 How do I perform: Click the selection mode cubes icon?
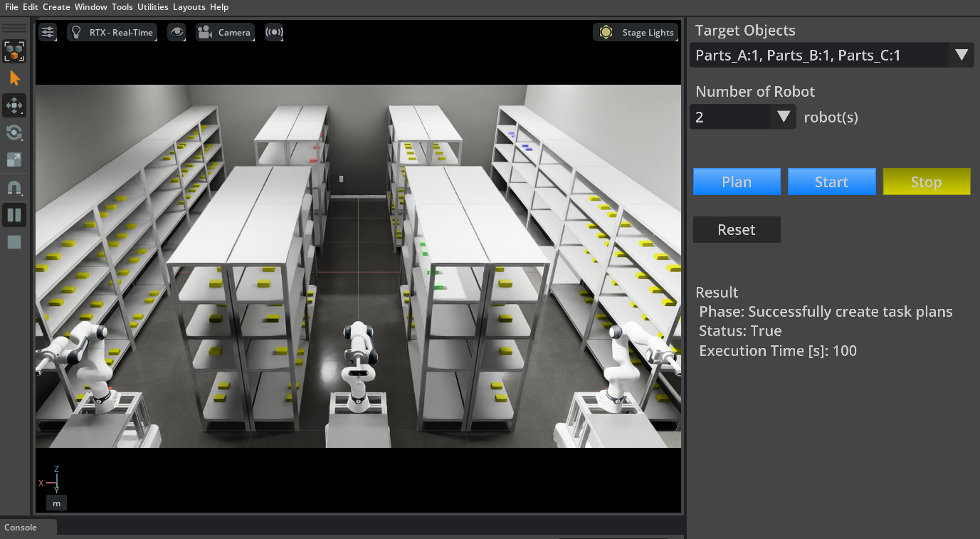[x=14, y=51]
